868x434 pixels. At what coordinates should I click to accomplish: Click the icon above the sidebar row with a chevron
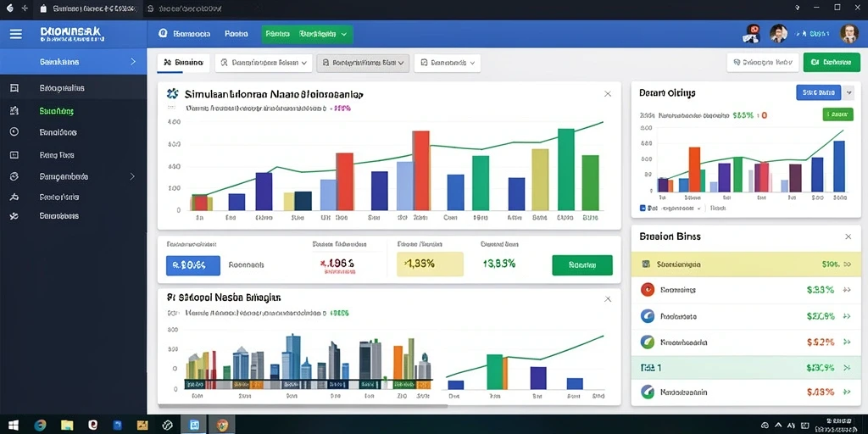point(14,155)
